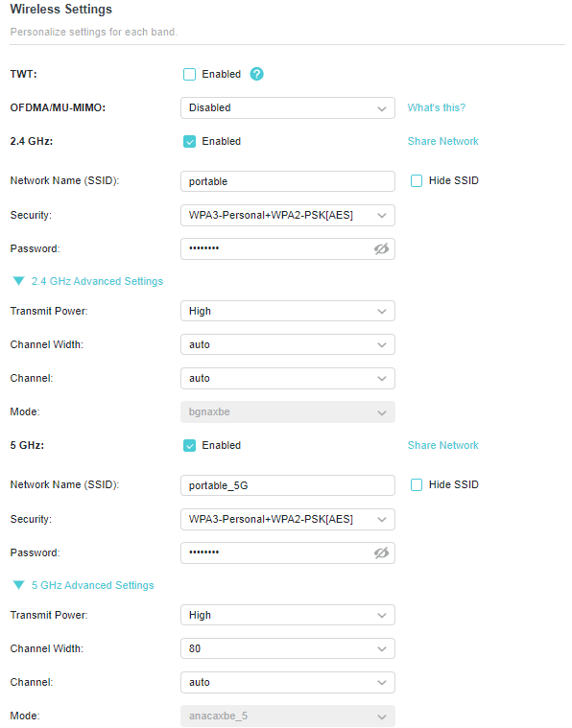Open the 2.4 GHz Transmit Power dropdown

(x=288, y=311)
